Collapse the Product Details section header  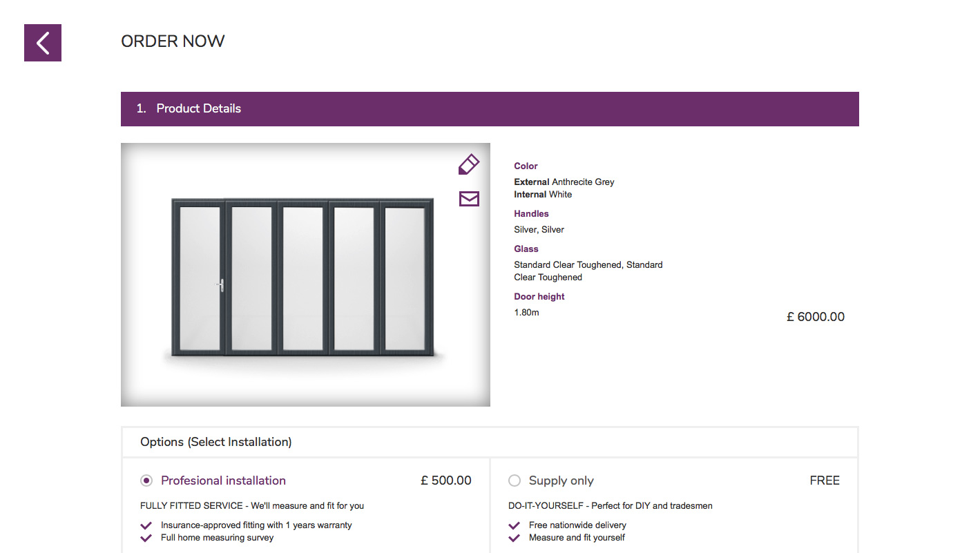click(490, 109)
